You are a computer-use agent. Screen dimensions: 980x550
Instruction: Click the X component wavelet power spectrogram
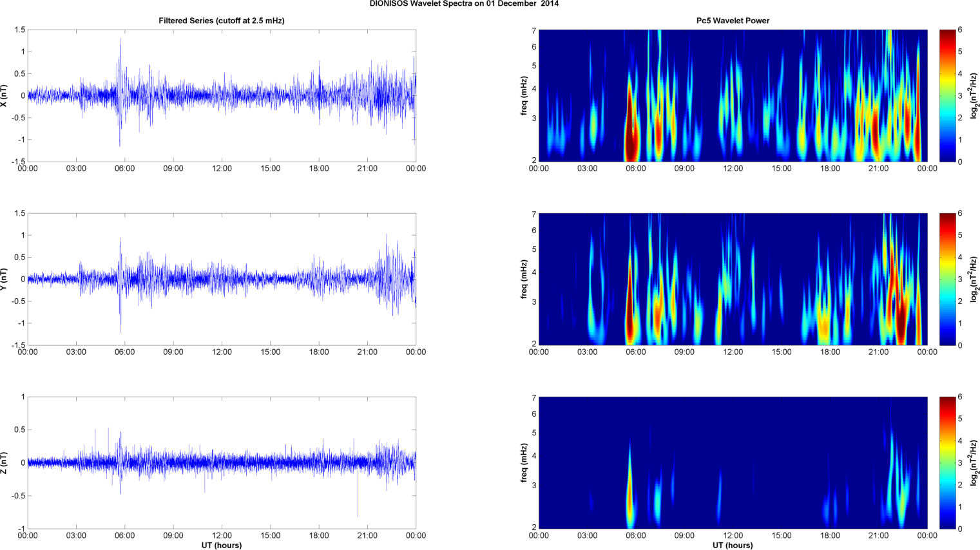(733, 95)
